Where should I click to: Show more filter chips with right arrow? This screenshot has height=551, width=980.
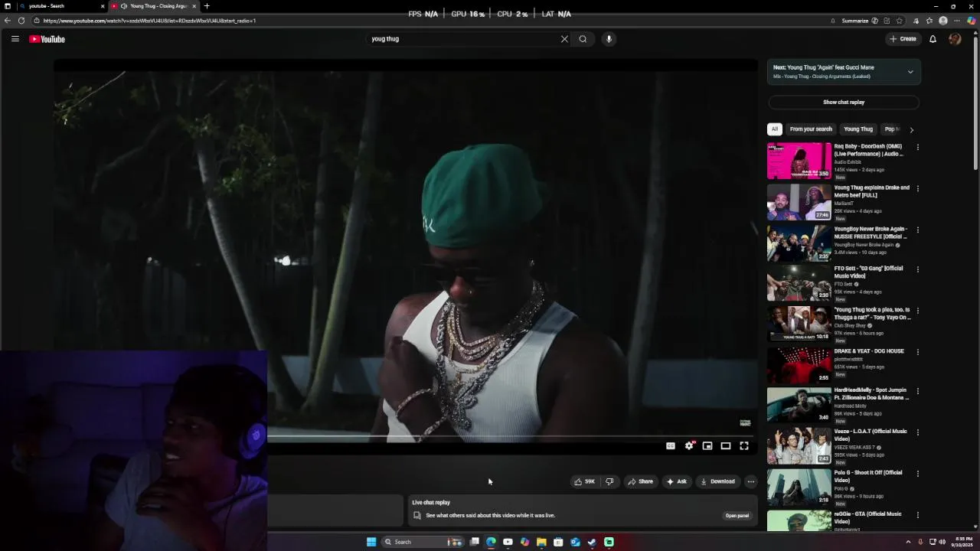pyautogui.click(x=911, y=130)
